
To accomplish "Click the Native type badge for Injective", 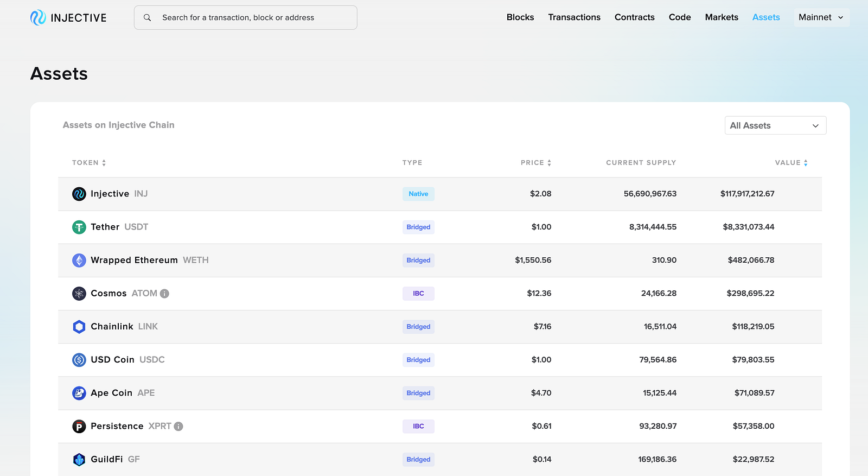I will coord(418,194).
